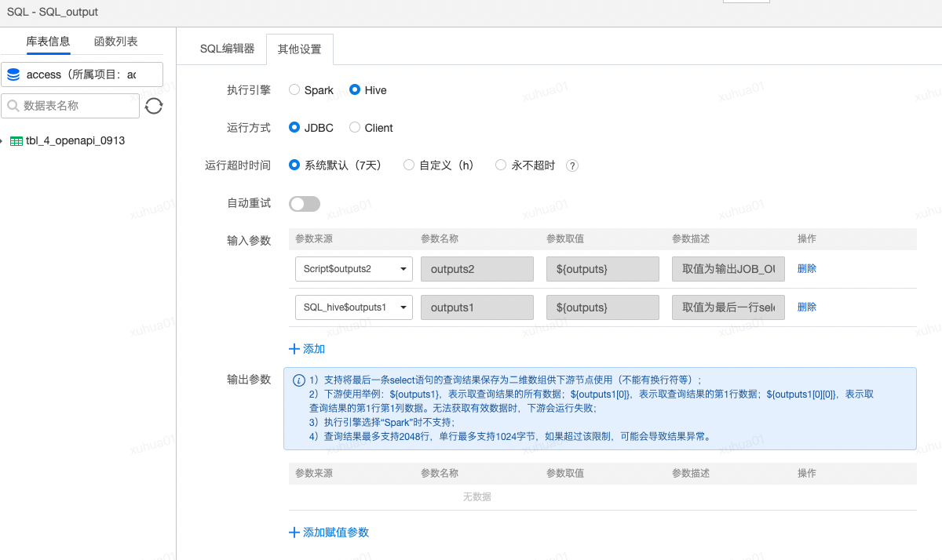Select Spark as execution engine
942x560 pixels.
294,89
